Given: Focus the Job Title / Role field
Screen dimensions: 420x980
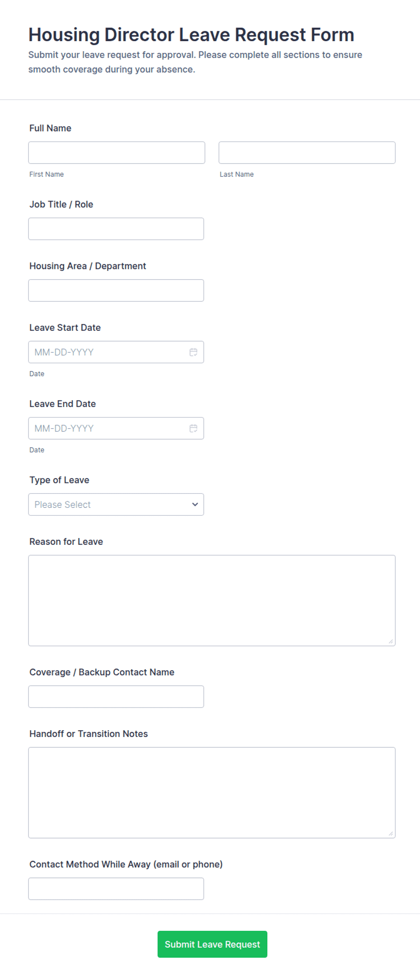Looking at the screenshot, I should tap(116, 229).
